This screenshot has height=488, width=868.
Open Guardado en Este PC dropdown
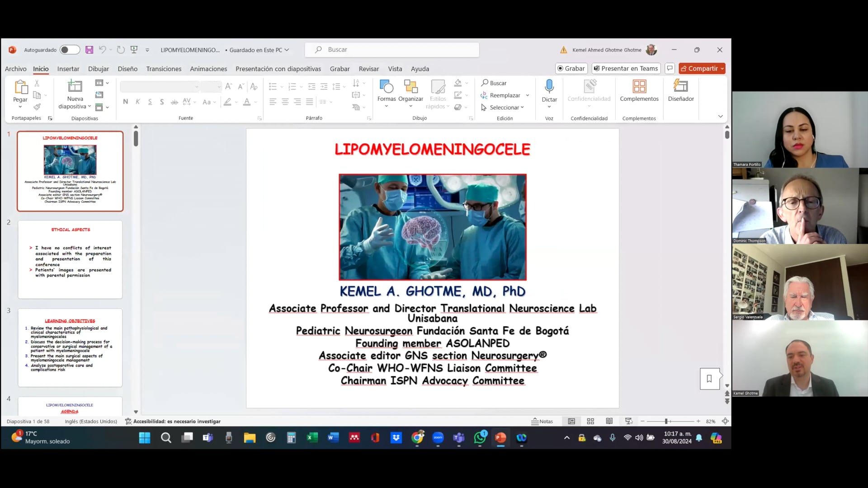tap(259, 50)
